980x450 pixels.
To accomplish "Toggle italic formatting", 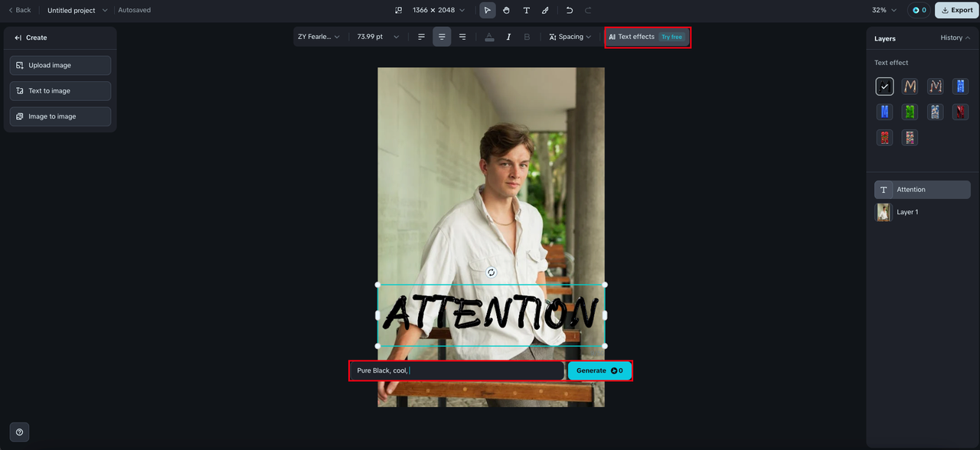I will tap(508, 37).
